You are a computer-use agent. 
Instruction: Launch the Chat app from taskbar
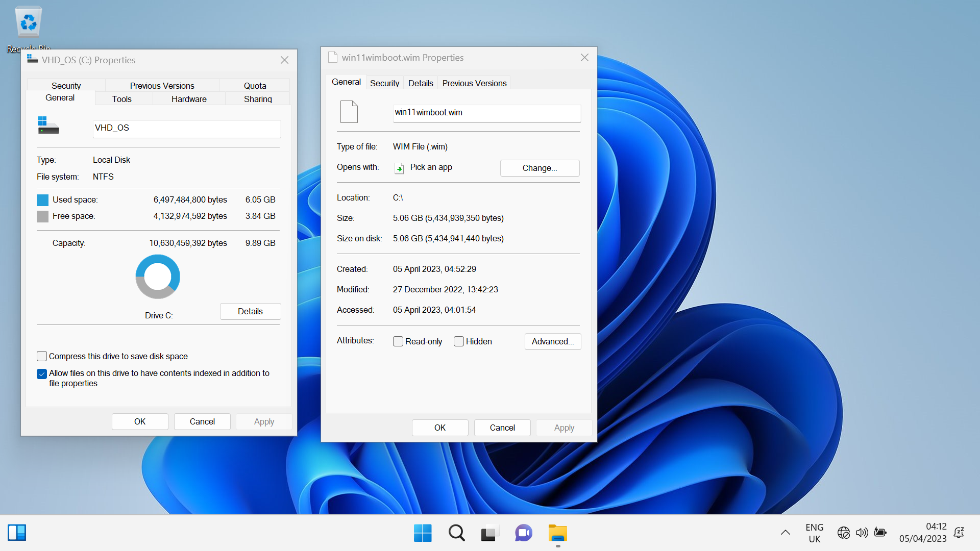click(x=523, y=533)
